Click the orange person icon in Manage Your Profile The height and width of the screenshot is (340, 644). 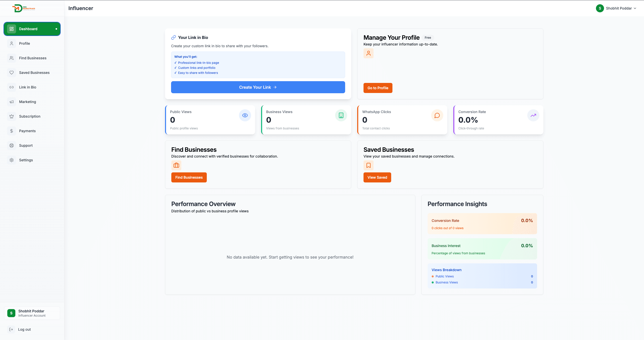(x=369, y=53)
